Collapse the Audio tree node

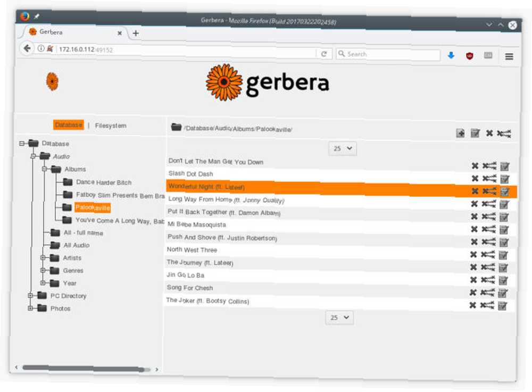tap(33, 156)
